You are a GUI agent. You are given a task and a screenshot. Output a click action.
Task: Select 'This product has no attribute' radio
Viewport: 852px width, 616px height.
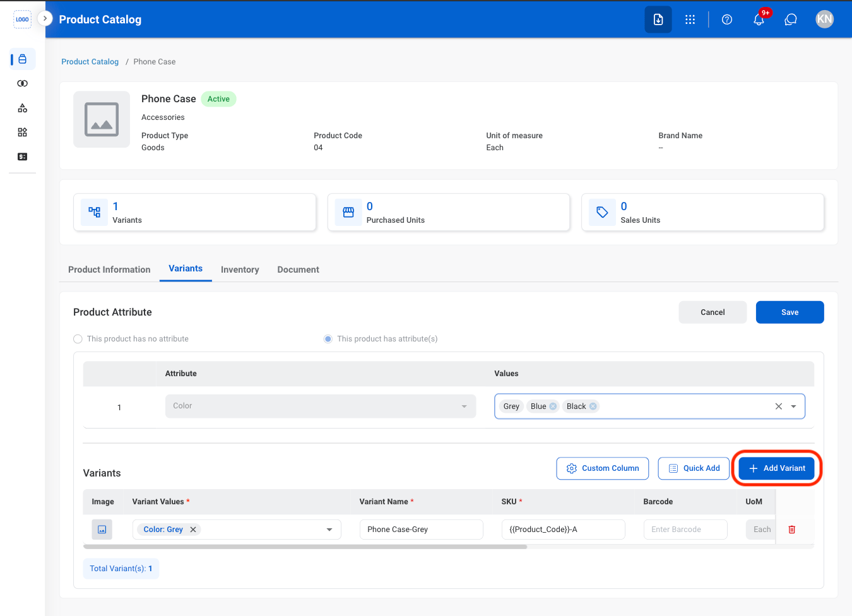tap(78, 339)
